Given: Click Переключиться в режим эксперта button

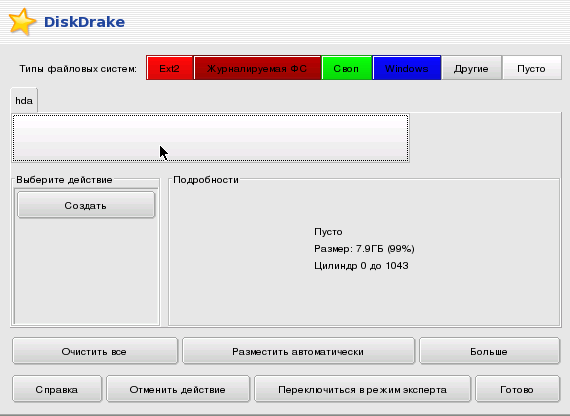Looking at the screenshot, I should [362, 389].
